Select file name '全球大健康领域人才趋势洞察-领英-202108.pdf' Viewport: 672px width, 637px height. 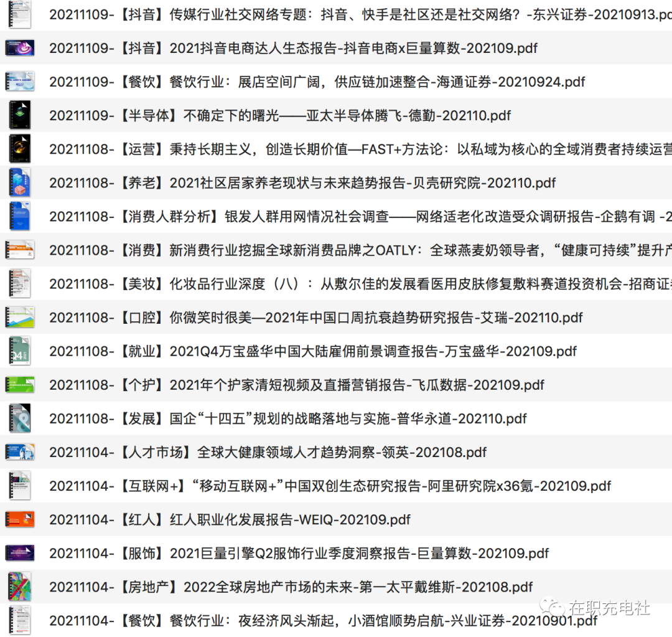pyautogui.click(x=342, y=453)
